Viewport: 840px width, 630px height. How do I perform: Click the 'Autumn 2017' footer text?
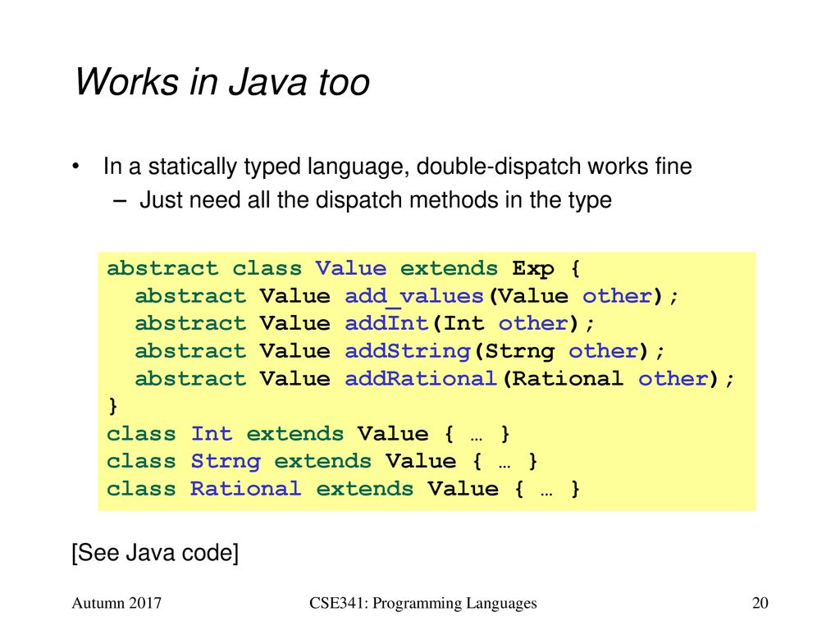pyautogui.click(x=116, y=603)
